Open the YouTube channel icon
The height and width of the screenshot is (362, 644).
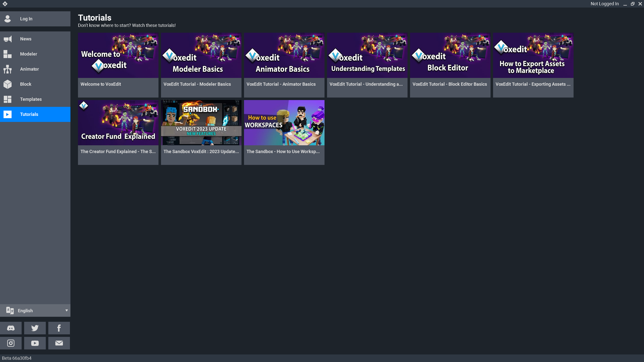(x=35, y=343)
